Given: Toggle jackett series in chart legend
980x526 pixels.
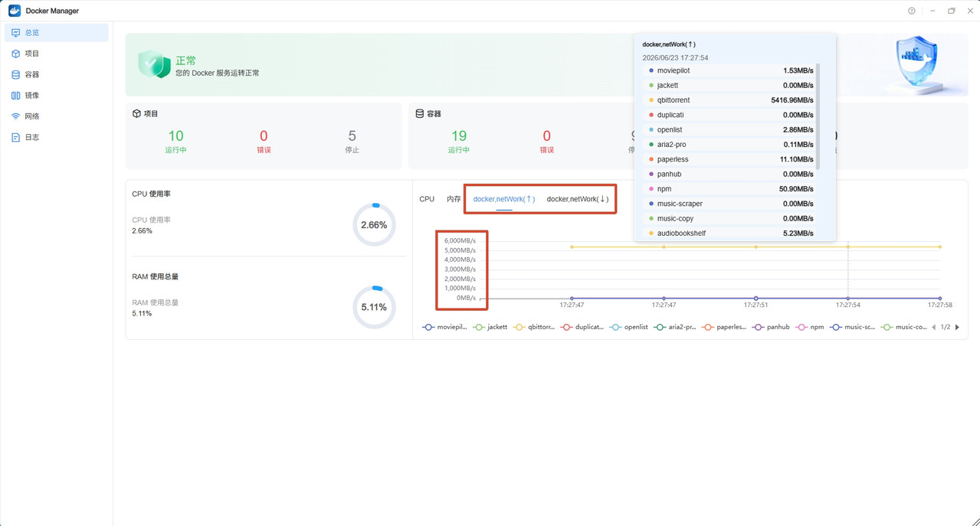Looking at the screenshot, I should coord(490,327).
